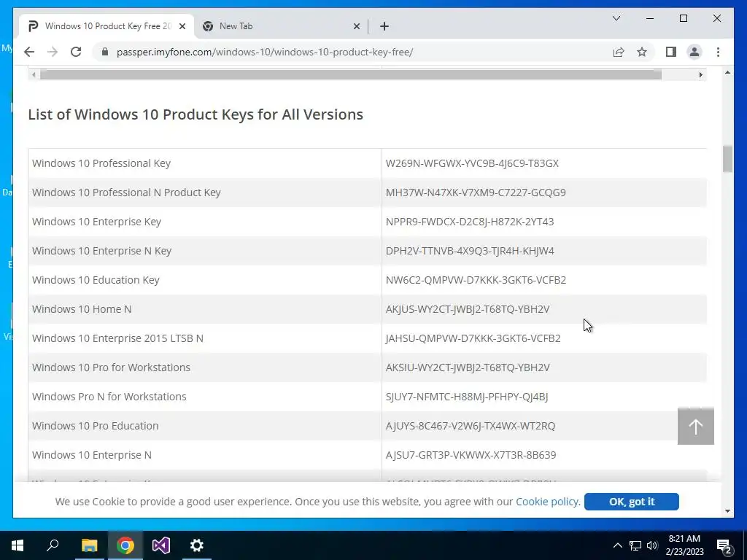Viewport: 747px width, 560px height.
Task: Click the horizontal table scrollbar thumb
Action: 351,75
